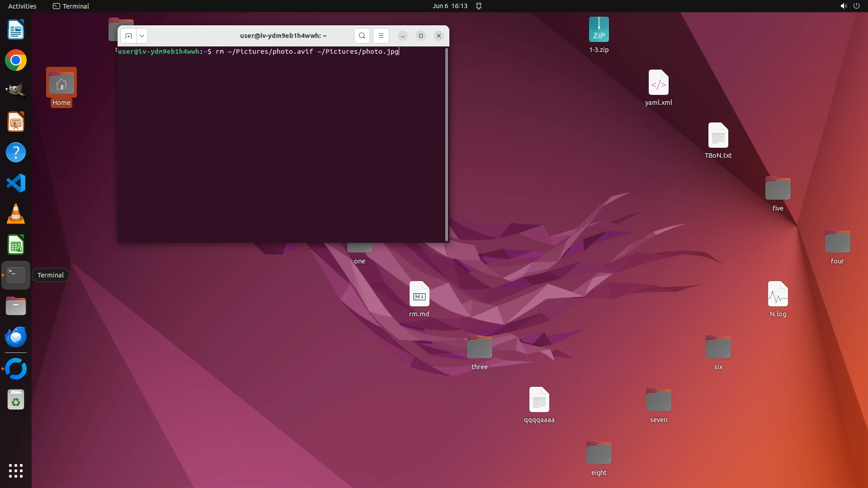
Task: Launch Google Chrome from the dock
Action: (x=16, y=61)
